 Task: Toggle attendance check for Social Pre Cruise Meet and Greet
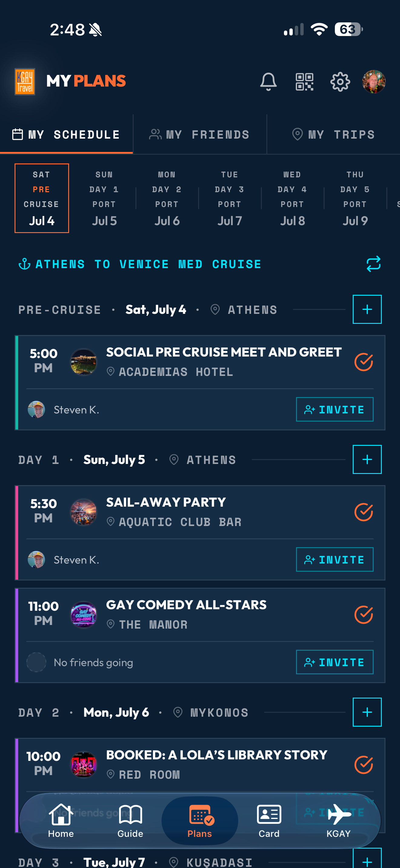click(363, 362)
